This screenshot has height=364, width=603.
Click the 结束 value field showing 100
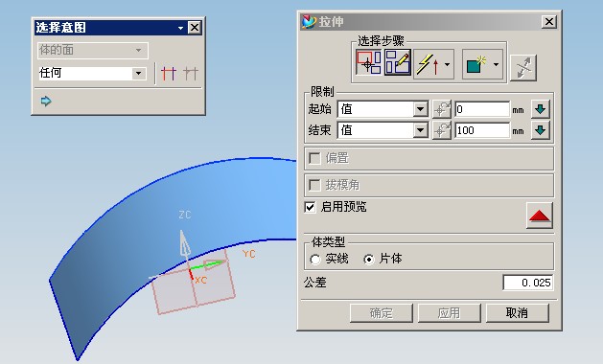[x=482, y=130]
